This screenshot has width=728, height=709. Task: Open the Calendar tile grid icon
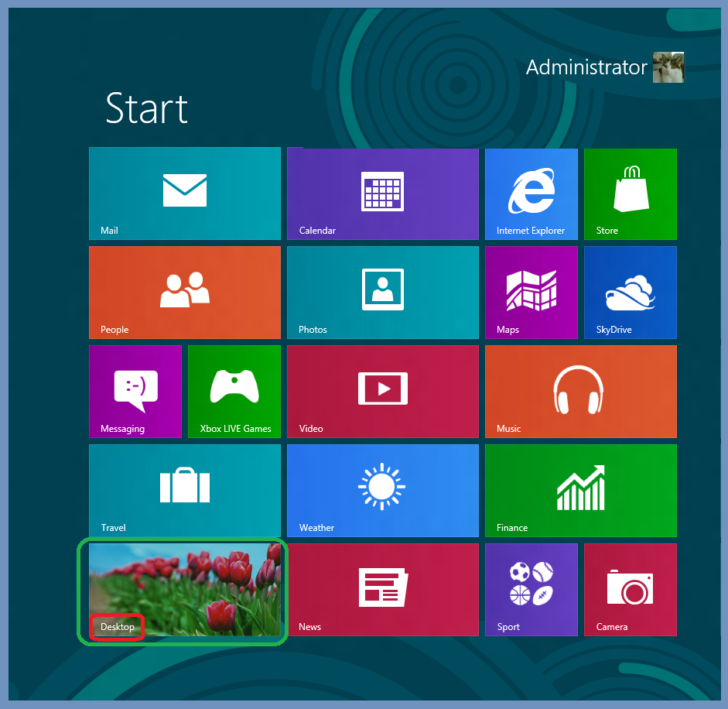pos(383,191)
